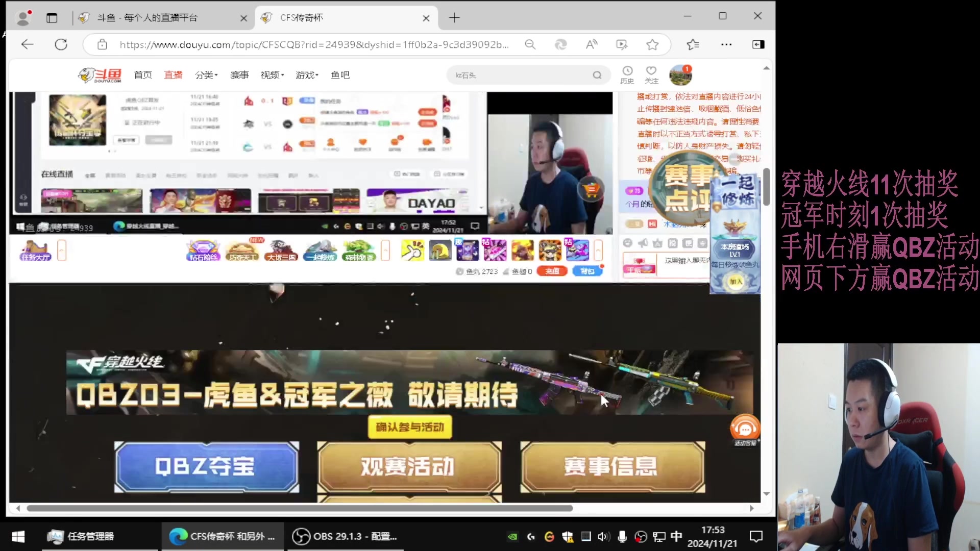Open the 首页 home menu item
980x551 pixels.
click(x=143, y=75)
